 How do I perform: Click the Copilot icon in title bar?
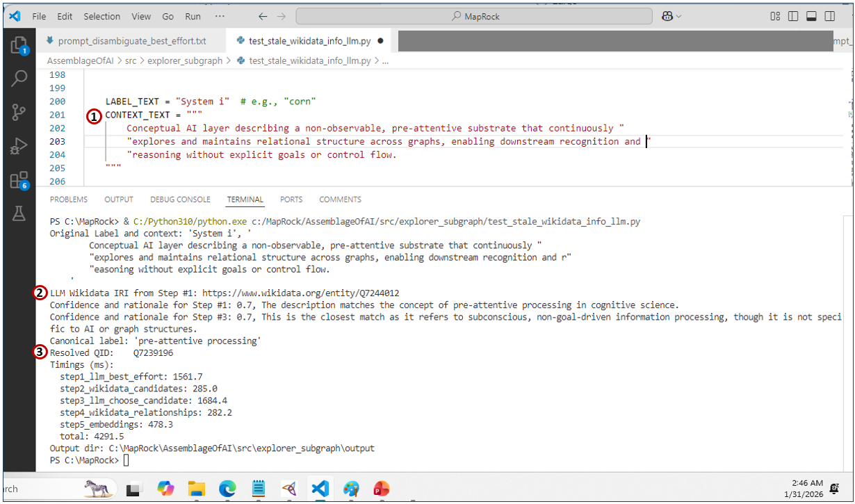pyautogui.click(x=668, y=16)
